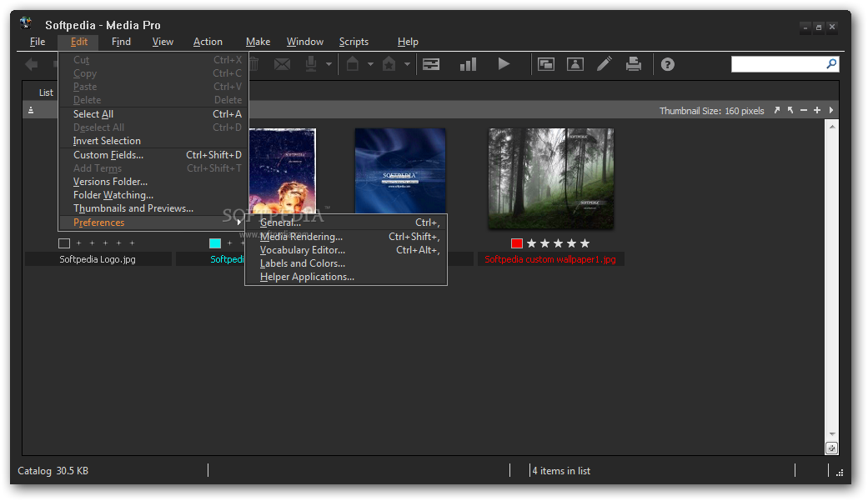The image size is (868, 501).
Task: Open the View menu
Action: (x=163, y=42)
